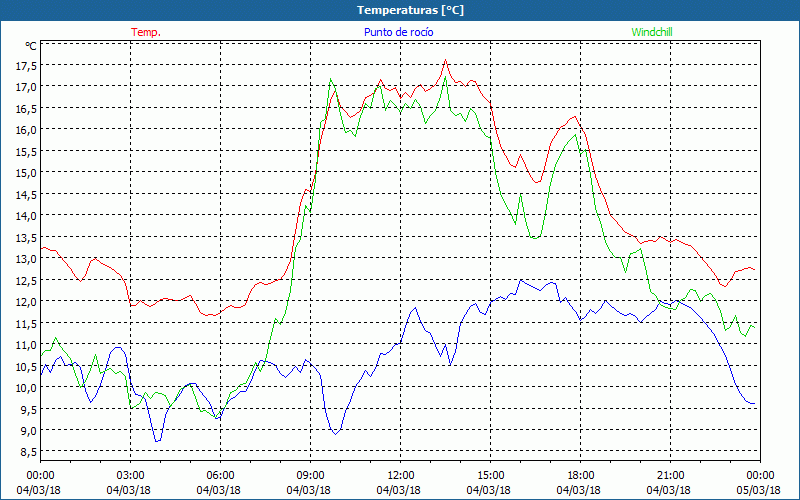
Task: Select the green "Windchill" legend label
Action: (x=652, y=32)
